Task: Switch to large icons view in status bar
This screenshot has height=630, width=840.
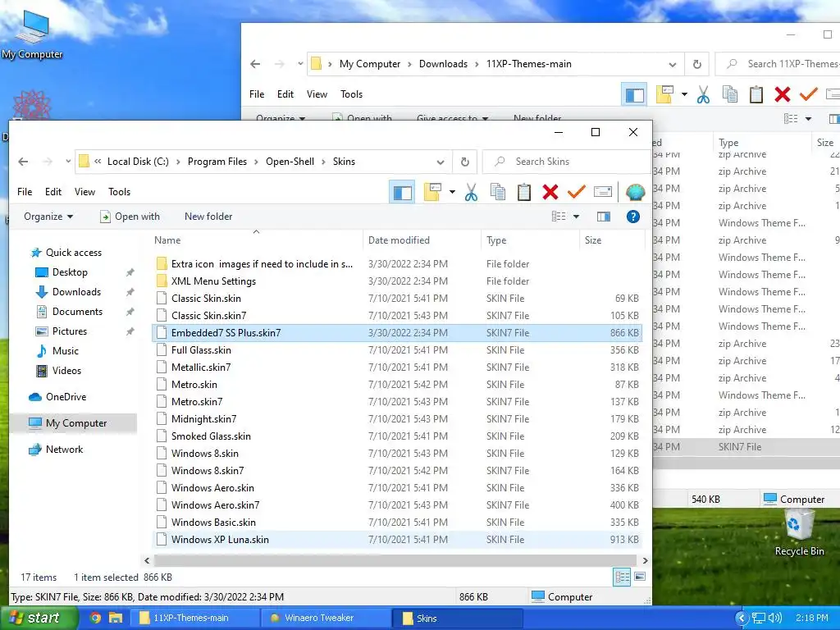Action: (640, 577)
